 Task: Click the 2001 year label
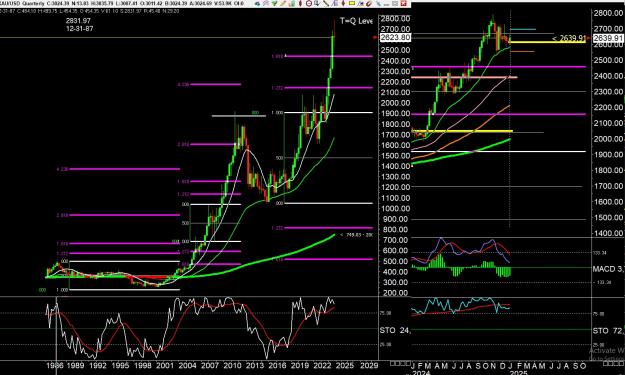point(164,365)
